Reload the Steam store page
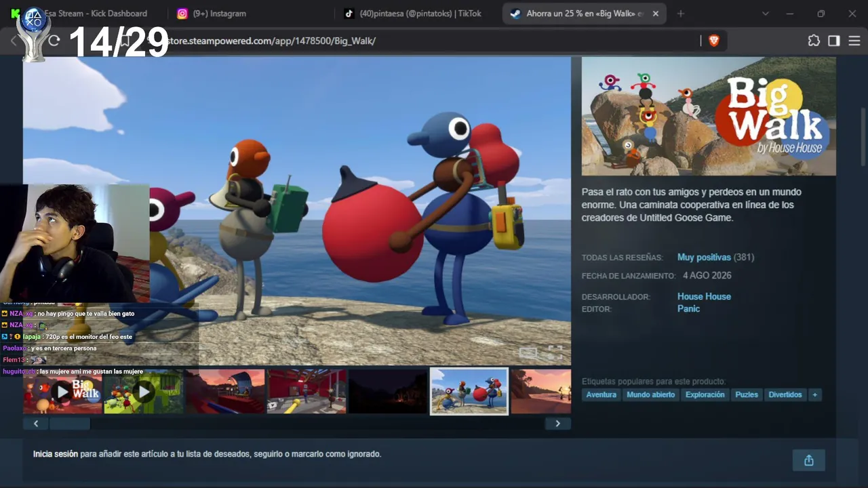This screenshot has width=868, height=488. point(54,41)
